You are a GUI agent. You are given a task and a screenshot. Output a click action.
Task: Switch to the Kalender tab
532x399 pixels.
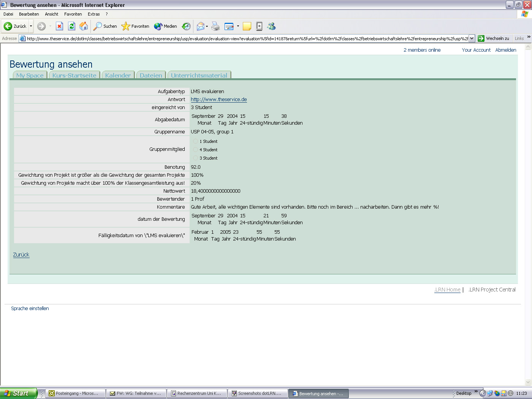(118, 75)
